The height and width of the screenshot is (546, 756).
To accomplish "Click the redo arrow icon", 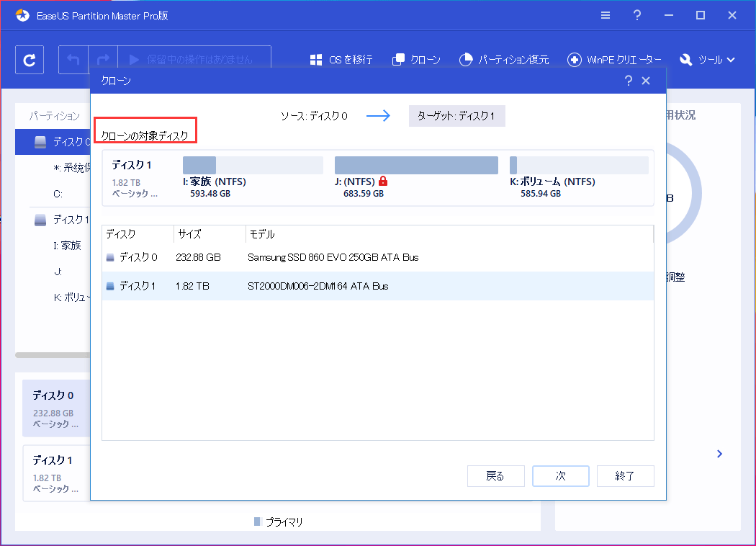I will tap(103, 60).
